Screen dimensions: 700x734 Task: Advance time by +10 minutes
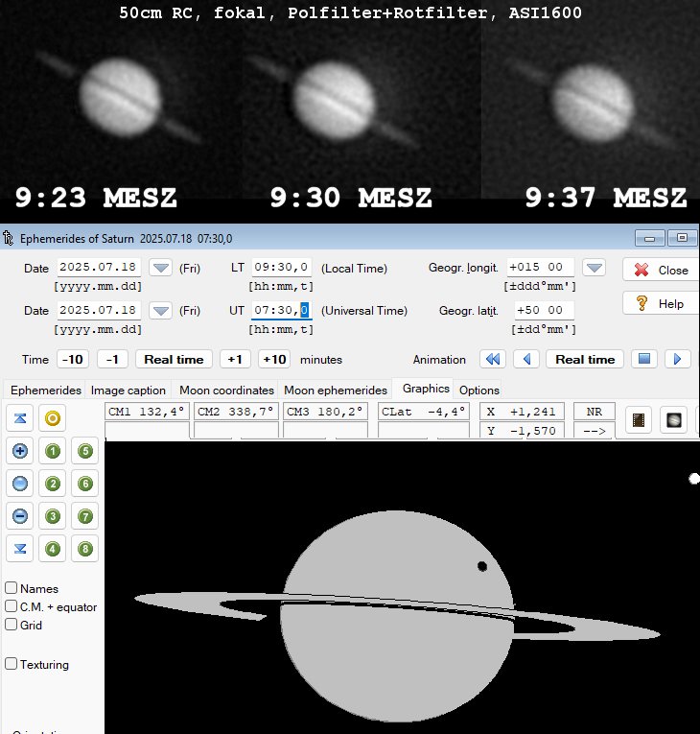[x=274, y=359]
